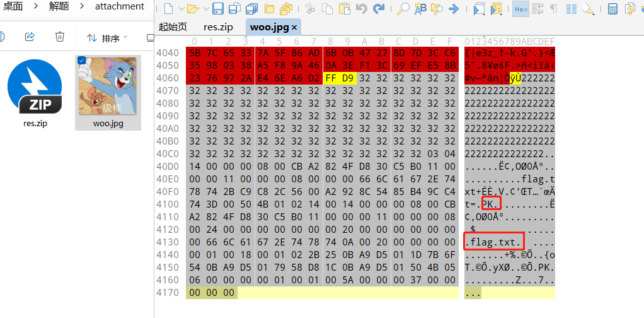Select byte 37 in row 4160
Viewport: 644px width, 318px height.
(x=417, y=280)
